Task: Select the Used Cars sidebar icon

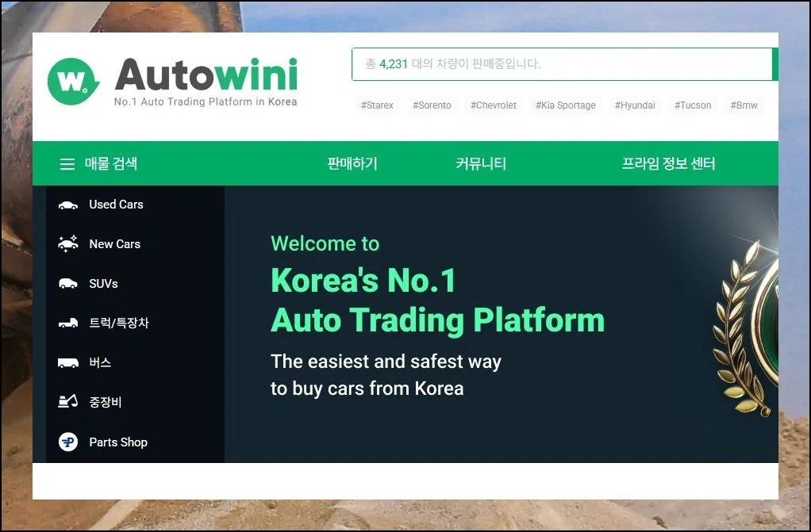Action: point(69,205)
